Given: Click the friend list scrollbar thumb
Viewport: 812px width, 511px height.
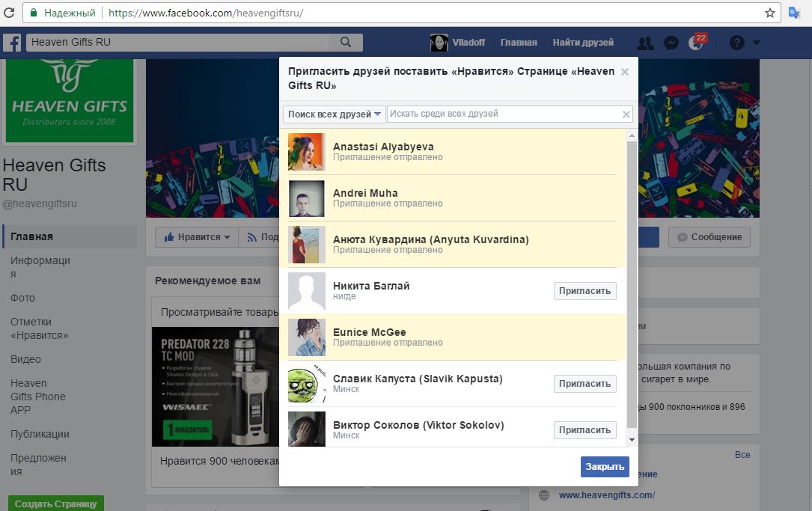Looking at the screenshot, I should click(x=632, y=285).
